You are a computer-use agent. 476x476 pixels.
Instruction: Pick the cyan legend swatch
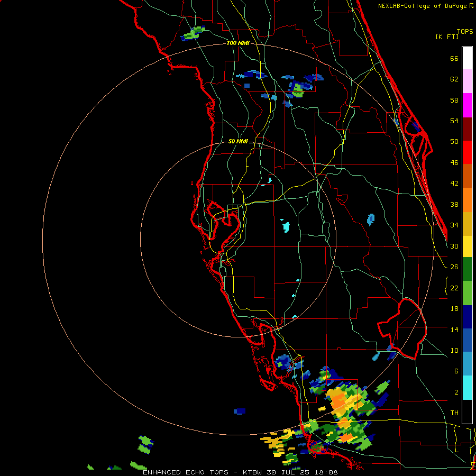(x=467, y=388)
